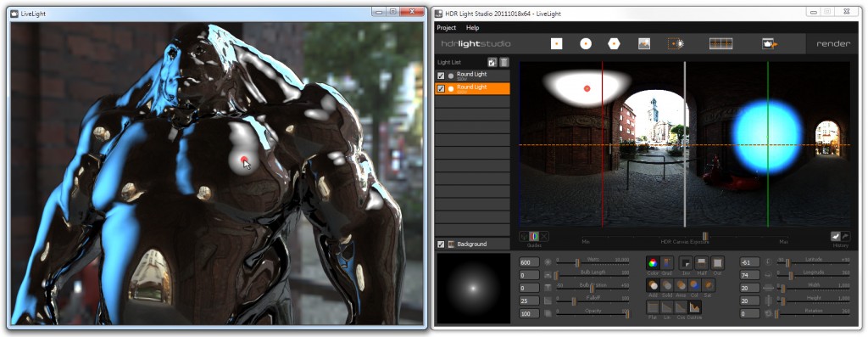Uncheck the gray unselected Round Light checkbox
The image size is (868, 337).
point(441,76)
